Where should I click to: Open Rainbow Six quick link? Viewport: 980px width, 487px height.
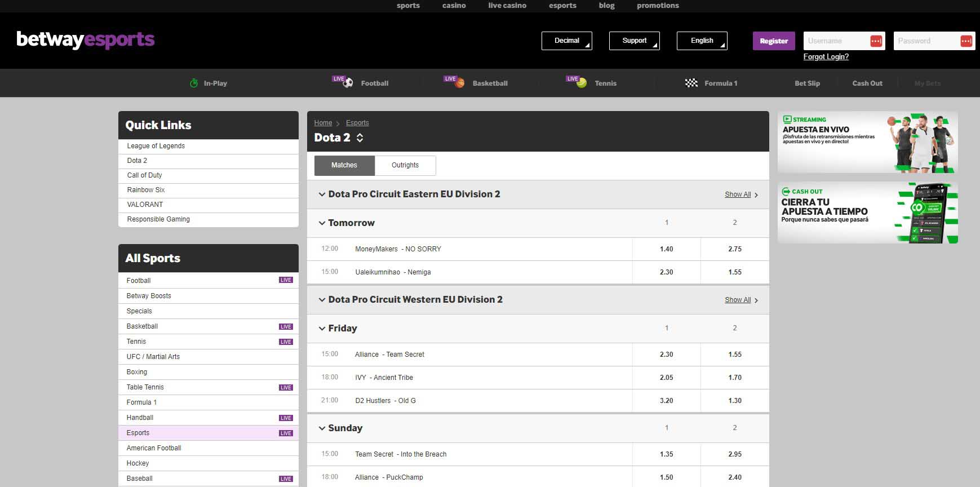pos(209,190)
